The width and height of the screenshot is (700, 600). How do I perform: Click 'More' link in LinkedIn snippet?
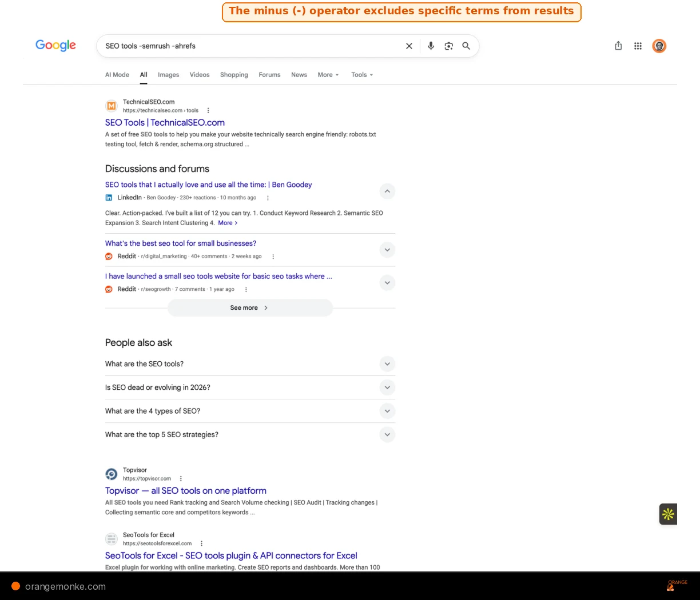coord(228,223)
